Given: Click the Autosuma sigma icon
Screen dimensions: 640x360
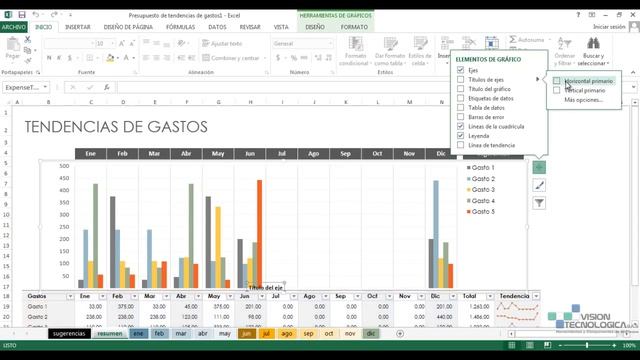Looking at the screenshot, I should pyautogui.click(x=513, y=40).
